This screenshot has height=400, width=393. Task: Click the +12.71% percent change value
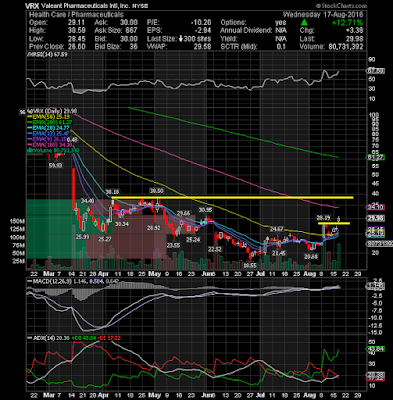point(347,22)
